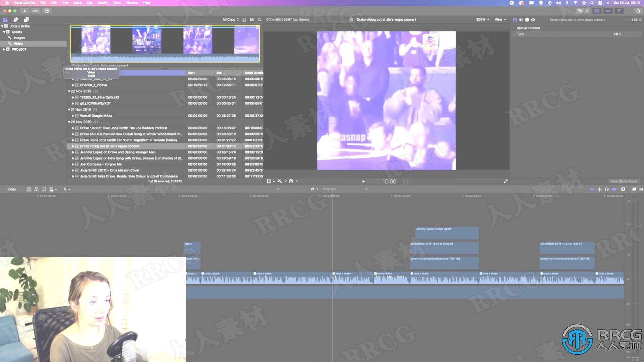Open the Video inspector tab icon

click(x=515, y=19)
